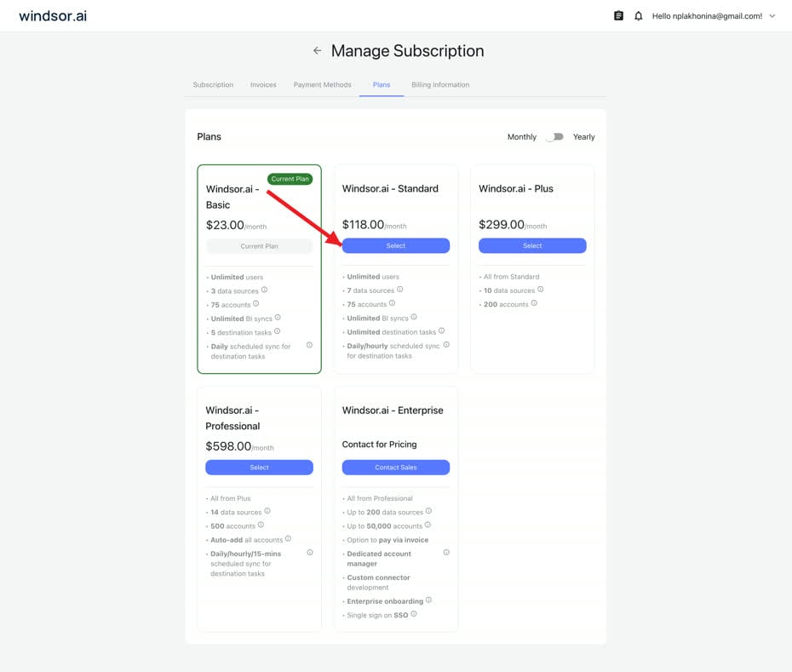Screen dimensions: 792x672
Task: Click the $23.00/month price
Action: point(237,226)
